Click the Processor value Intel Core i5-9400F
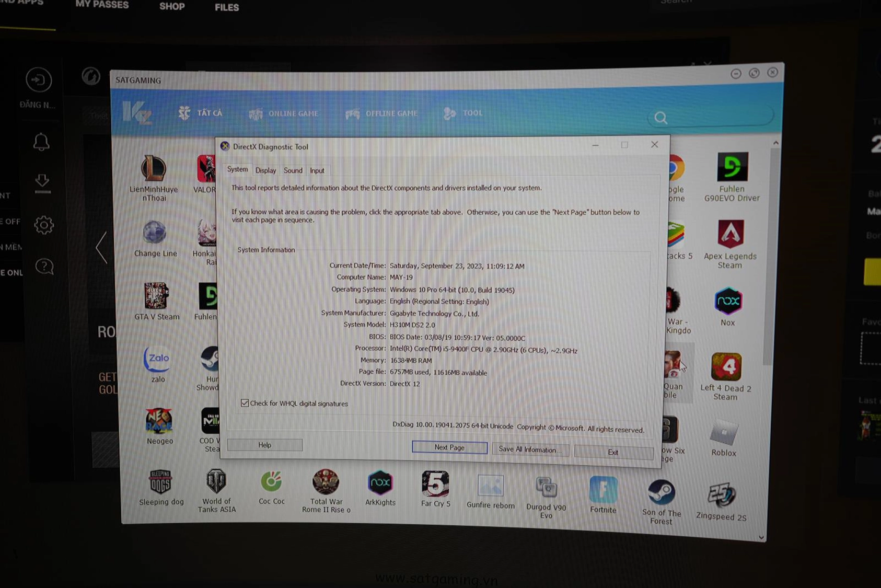This screenshot has height=588, width=881. (483, 350)
